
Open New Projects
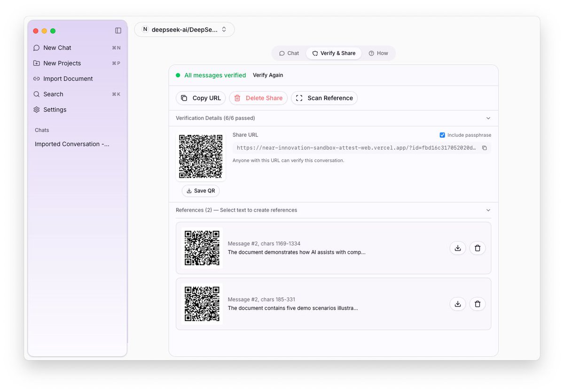tap(77, 63)
